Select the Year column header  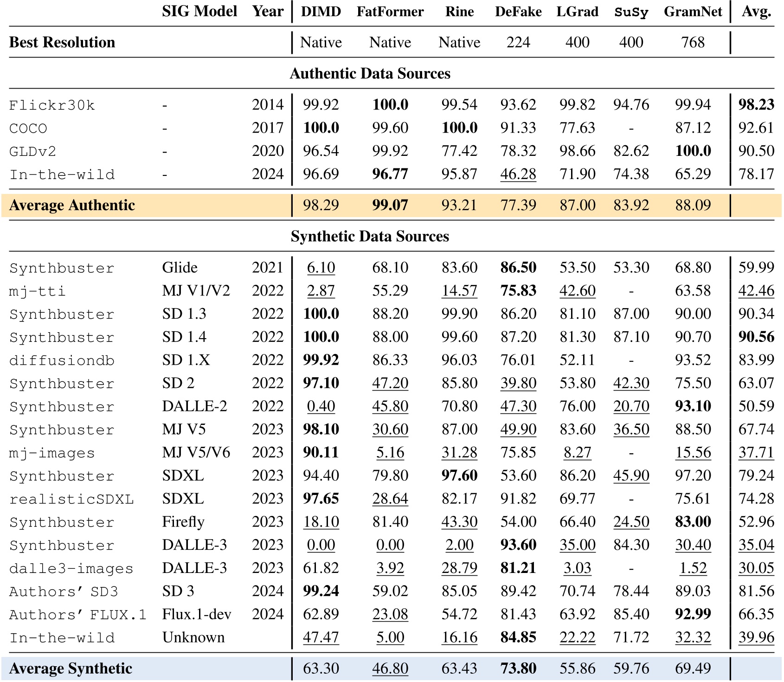(x=267, y=13)
